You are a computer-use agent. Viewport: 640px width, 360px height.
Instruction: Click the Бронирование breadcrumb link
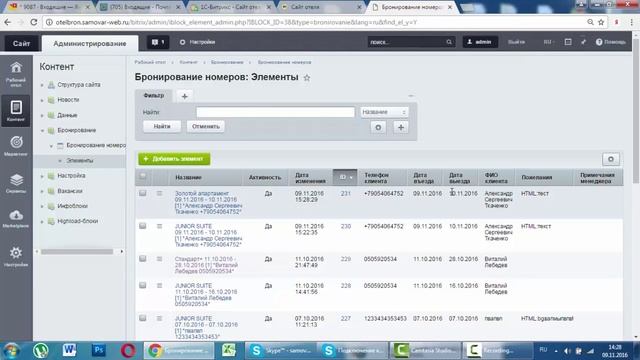[x=227, y=62]
